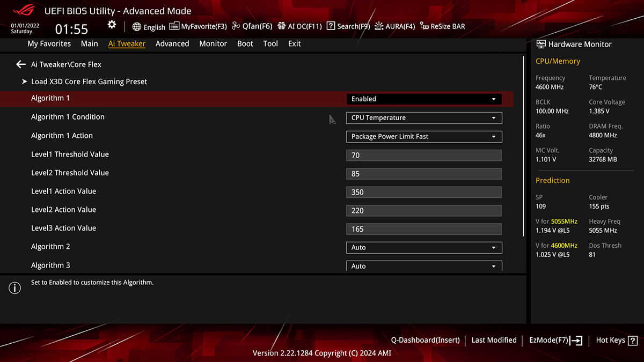The height and width of the screenshot is (362, 644).
Task: Open AI OC(F11) guide
Action: click(x=299, y=26)
